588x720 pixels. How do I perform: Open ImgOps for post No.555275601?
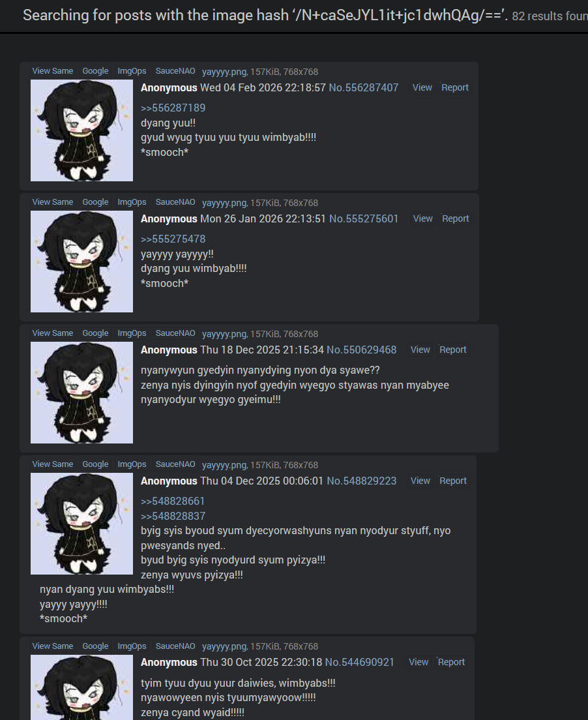(x=132, y=202)
